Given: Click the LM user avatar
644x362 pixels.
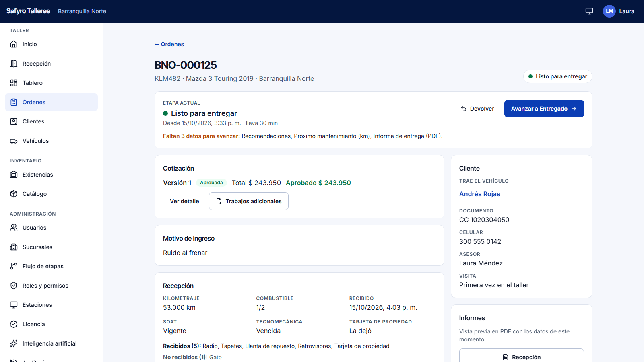Looking at the screenshot, I should 609,11.
